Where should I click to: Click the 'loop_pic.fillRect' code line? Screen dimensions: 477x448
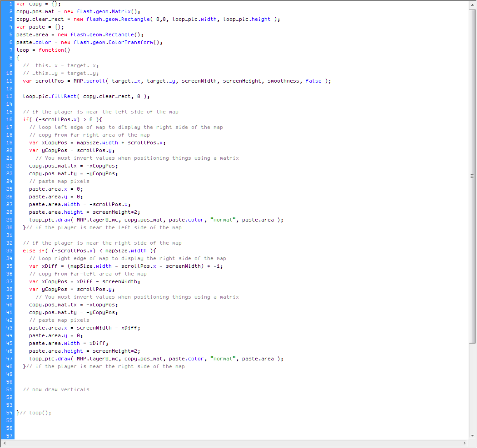click(86, 96)
